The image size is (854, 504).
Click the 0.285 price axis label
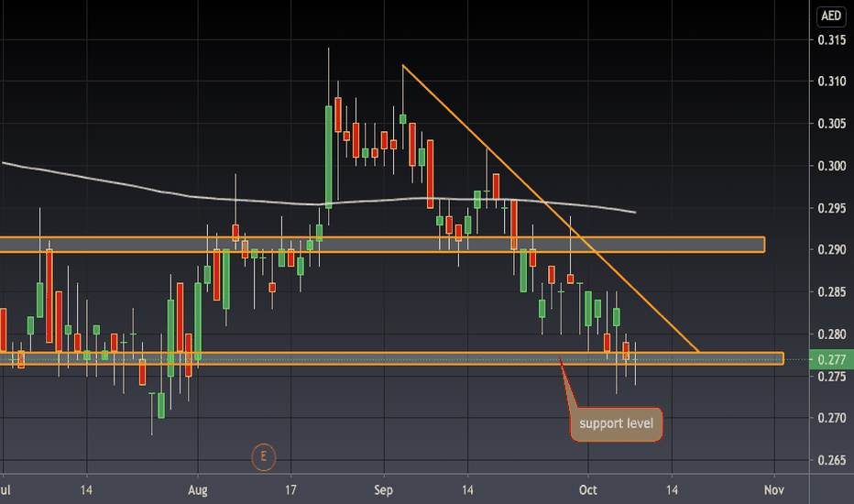832,292
